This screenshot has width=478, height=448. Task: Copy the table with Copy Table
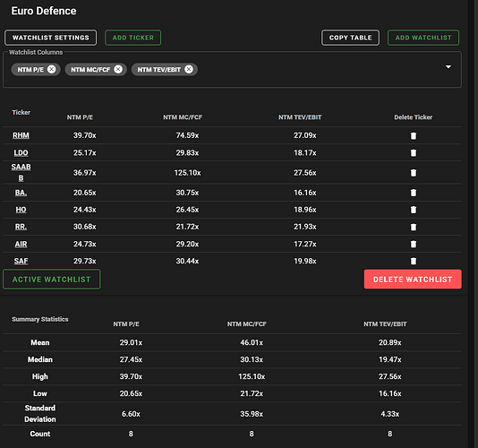350,38
